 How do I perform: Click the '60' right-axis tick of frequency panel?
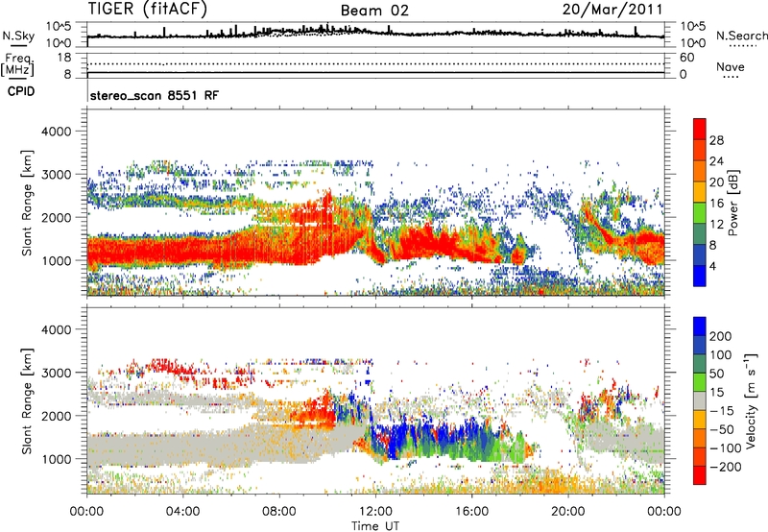[x=687, y=58]
